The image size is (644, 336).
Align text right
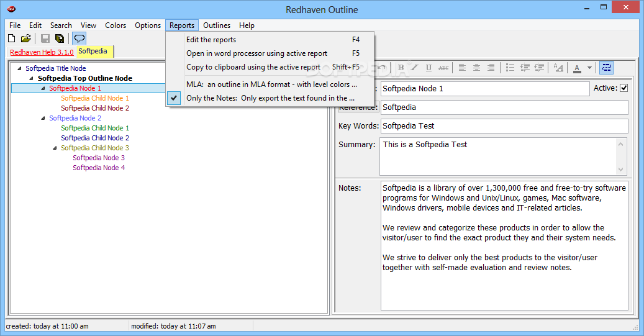(491, 68)
